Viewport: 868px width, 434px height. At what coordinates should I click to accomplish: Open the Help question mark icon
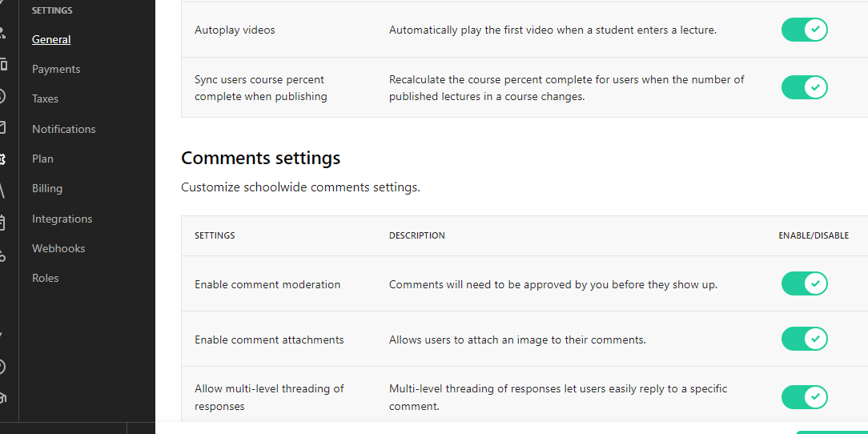click(2, 367)
